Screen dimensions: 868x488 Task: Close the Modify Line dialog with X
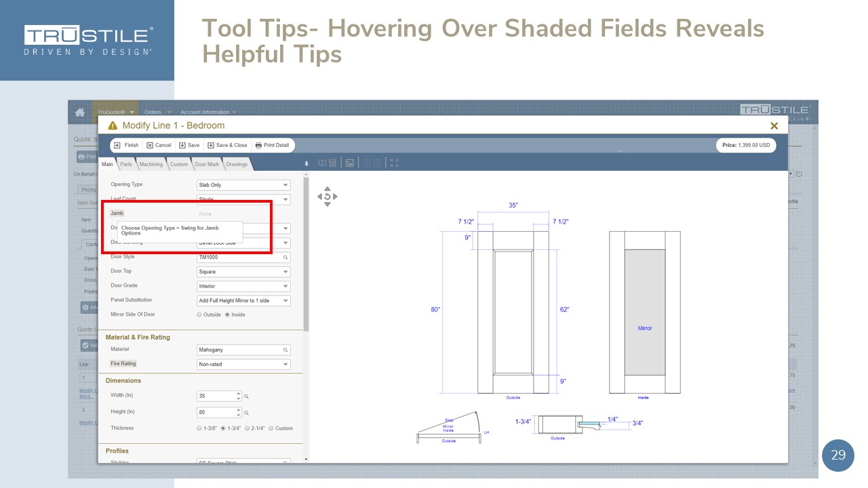[774, 125]
